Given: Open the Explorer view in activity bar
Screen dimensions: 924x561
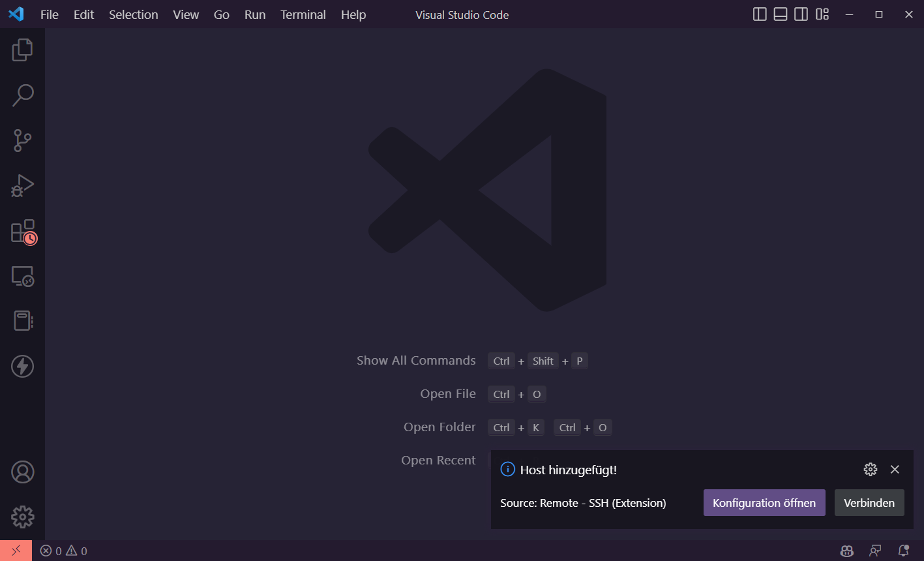Looking at the screenshot, I should tap(22, 50).
